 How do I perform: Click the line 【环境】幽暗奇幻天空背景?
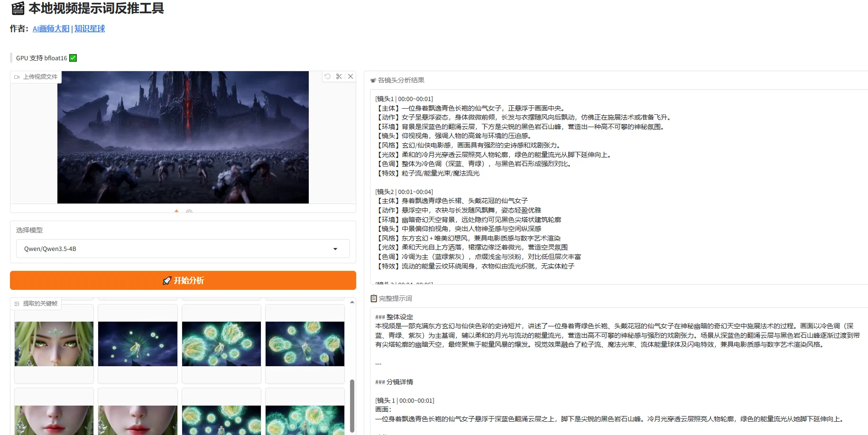(468, 220)
